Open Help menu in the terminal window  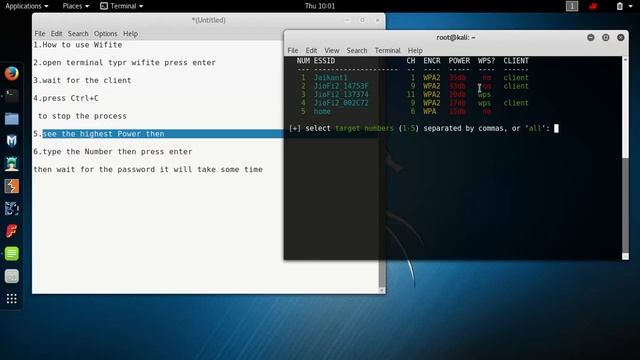click(x=415, y=51)
